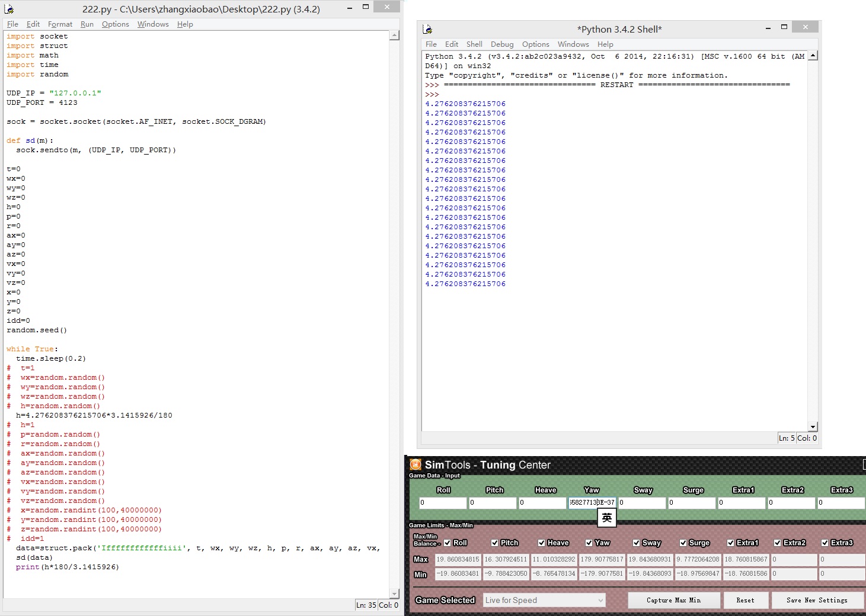
Task: Open the Run menu in 222.py editor
Action: (87, 24)
